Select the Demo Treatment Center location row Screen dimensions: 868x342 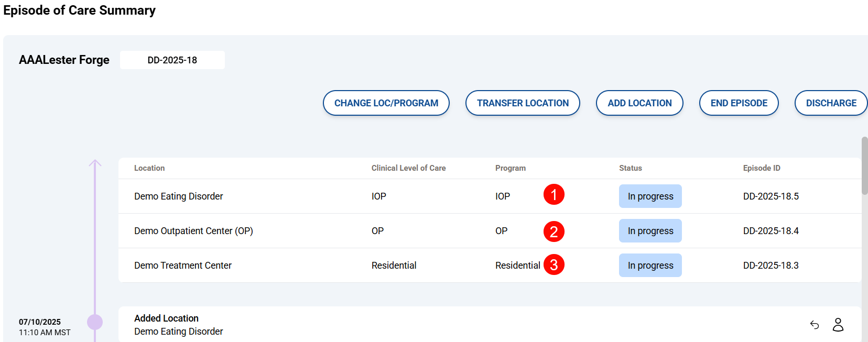click(183, 266)
